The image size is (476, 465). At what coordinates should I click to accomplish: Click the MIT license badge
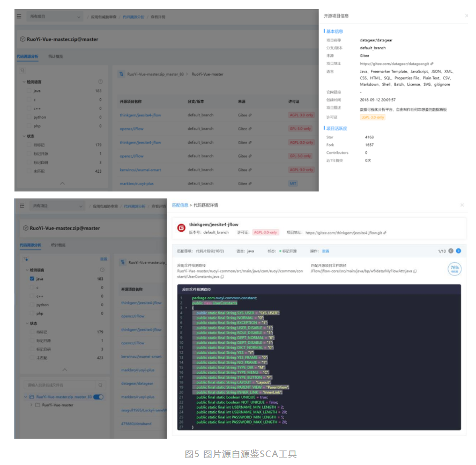(x=293, y=183)
